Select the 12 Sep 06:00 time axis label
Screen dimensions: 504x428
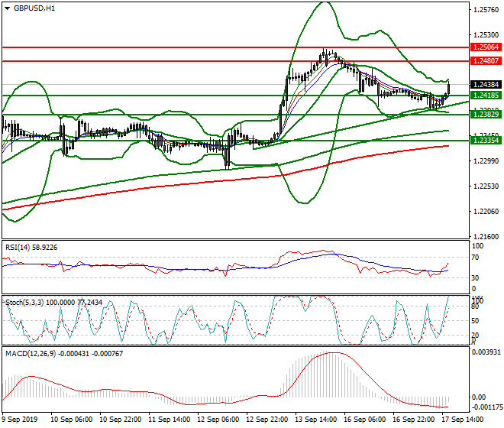click(x=218, y=420)
